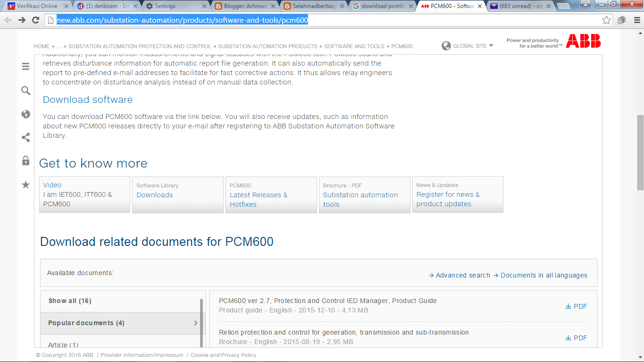The width and height of the screenshot is (644, 362).
Task: Click the ABB logo
Action: [x=584, y=41]
